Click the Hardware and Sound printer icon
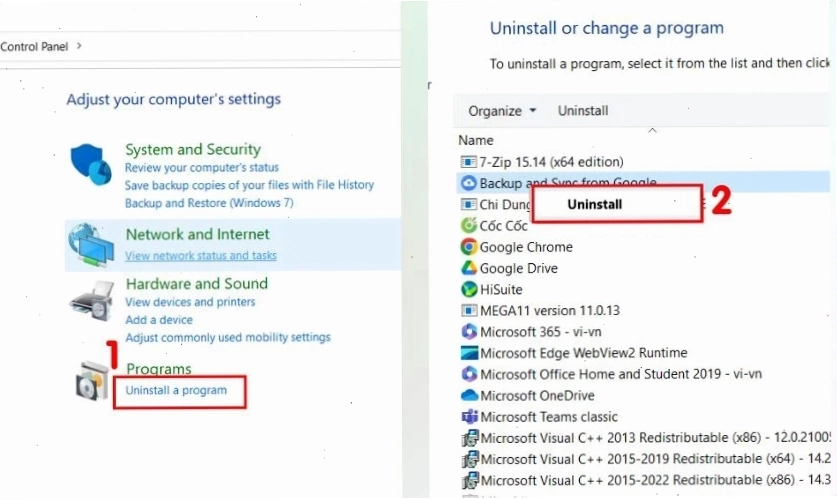Image resolution: width=837 pixels, height=500 pixels. tap(92, 301)
